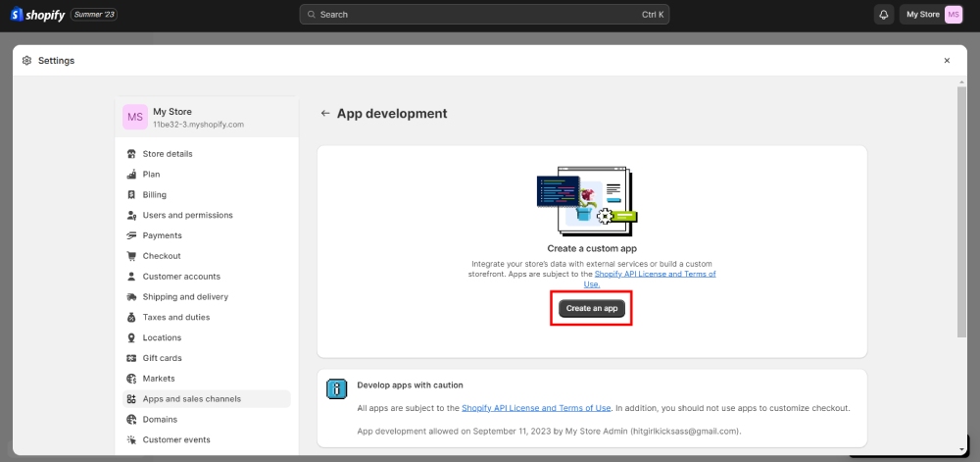Open Apps and sales channels settings

tap(191, 399)
